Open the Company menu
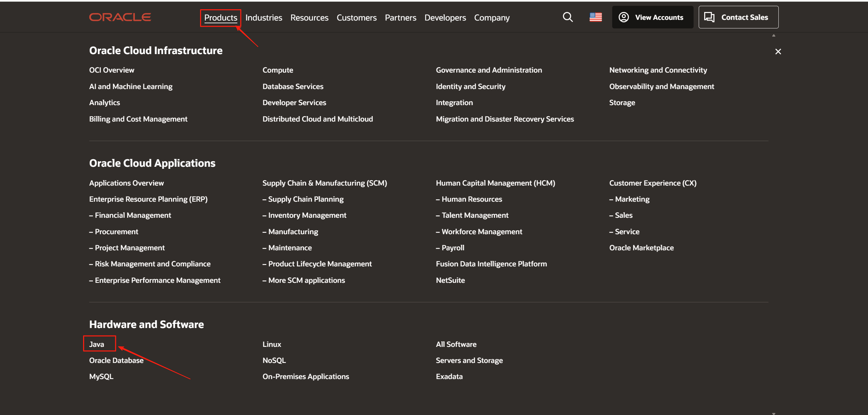868x415 pixels. [x=491, y=17]
